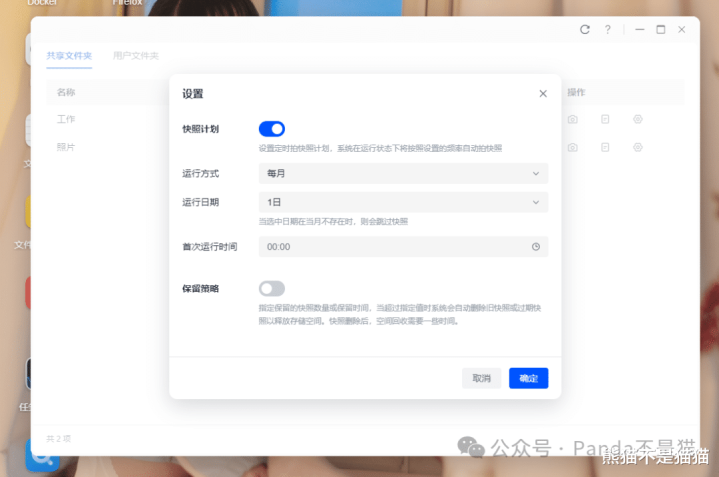Click the 00:00 time input field
Image resolution: width=719 pixels, height=477 pixels.
tap(404, 247)
